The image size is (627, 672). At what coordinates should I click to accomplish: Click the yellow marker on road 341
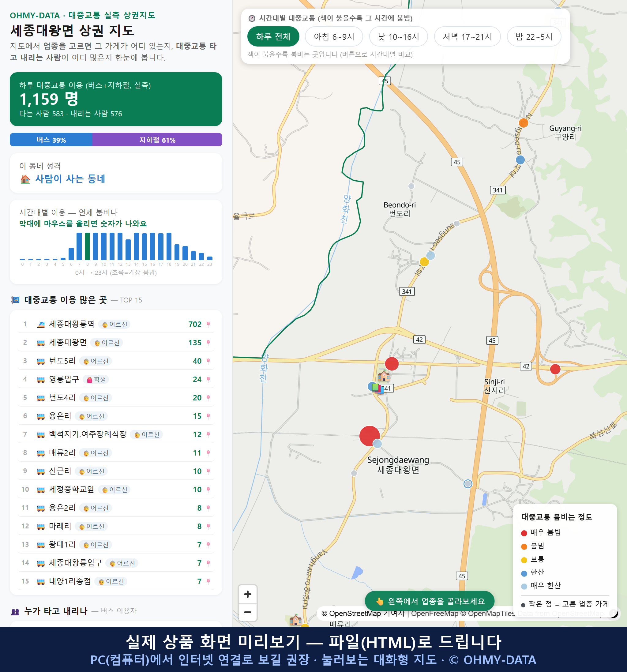(x=424, y=262)
